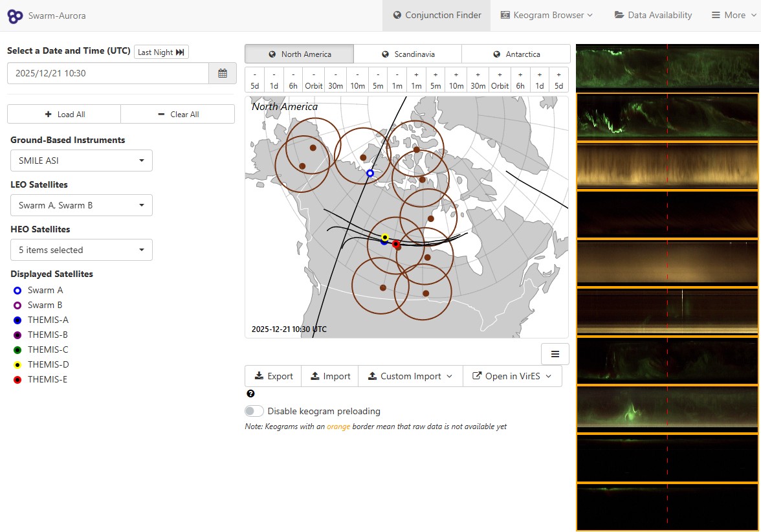Click the Last Night skip button
Image resolution: width=761 pixels, height=532 pixels.
click(x=160, y=52)
